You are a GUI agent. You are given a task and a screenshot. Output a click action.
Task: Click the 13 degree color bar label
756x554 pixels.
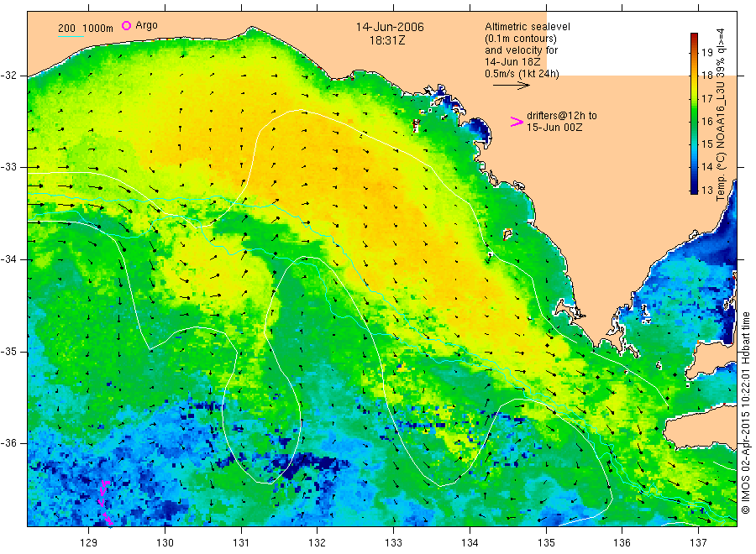pos(706,191)
